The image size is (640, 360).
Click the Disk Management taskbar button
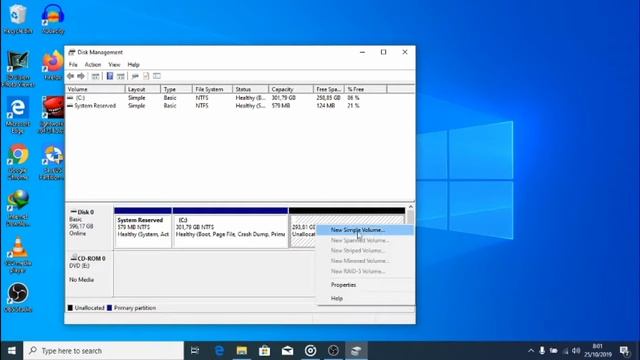point(356,351)
